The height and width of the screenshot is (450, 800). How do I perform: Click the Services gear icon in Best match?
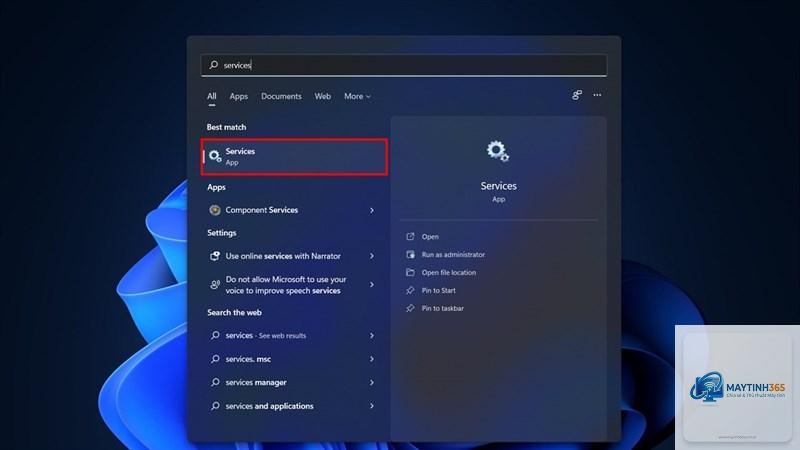pos(215,156)
